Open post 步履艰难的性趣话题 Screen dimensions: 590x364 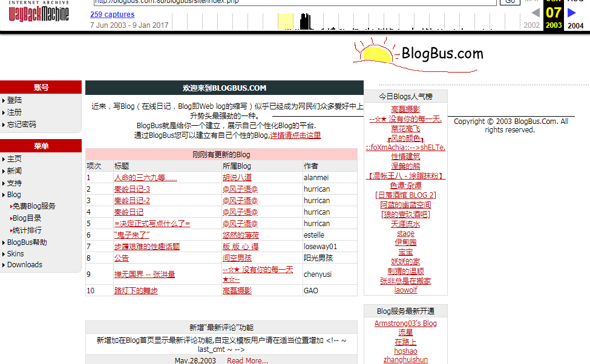point(147,246)
